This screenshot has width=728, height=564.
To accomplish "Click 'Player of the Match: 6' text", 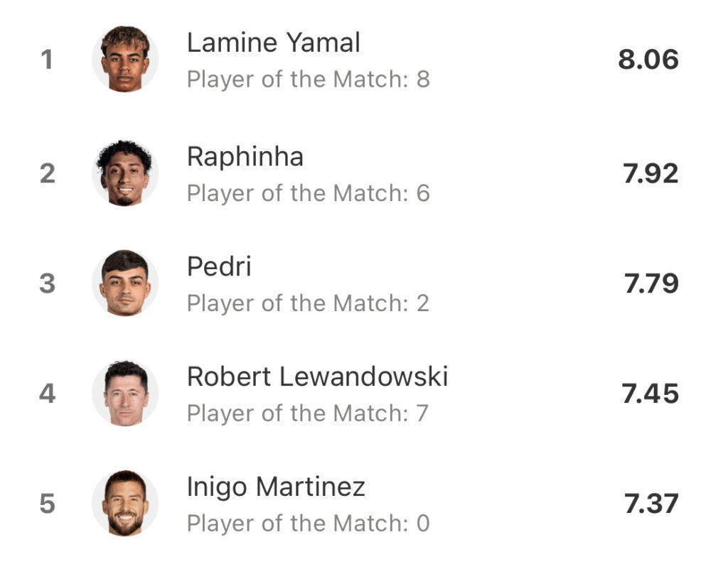I will pyautogui.click(x=309, y=193).
